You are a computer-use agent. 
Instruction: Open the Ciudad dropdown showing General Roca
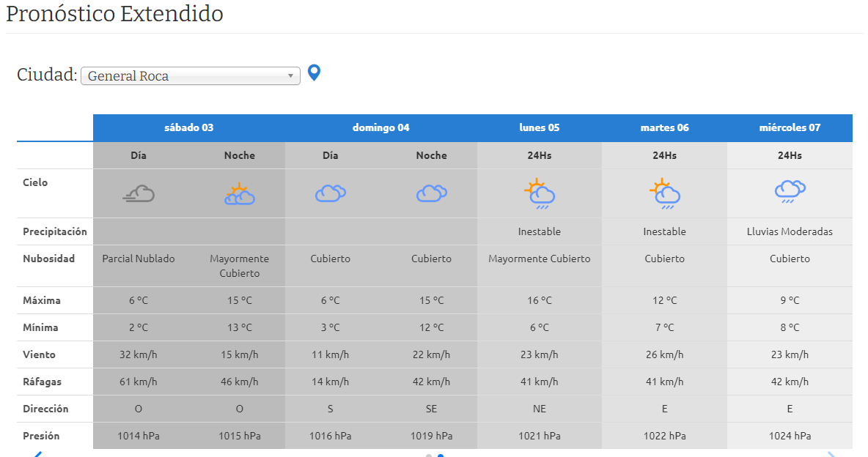click(190, 75)
